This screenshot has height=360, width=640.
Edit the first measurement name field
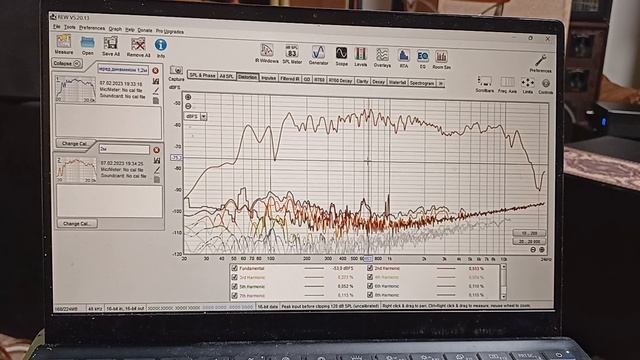coord(123,69)
